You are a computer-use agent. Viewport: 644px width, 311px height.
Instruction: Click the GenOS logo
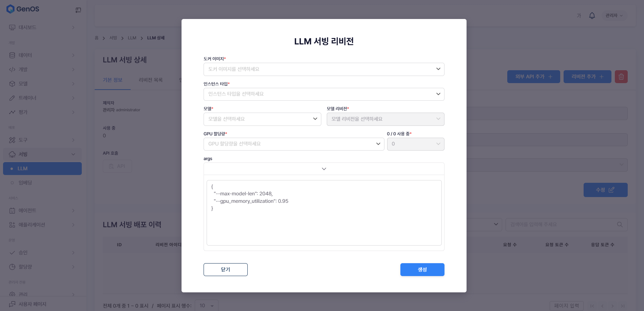[23, 9]
